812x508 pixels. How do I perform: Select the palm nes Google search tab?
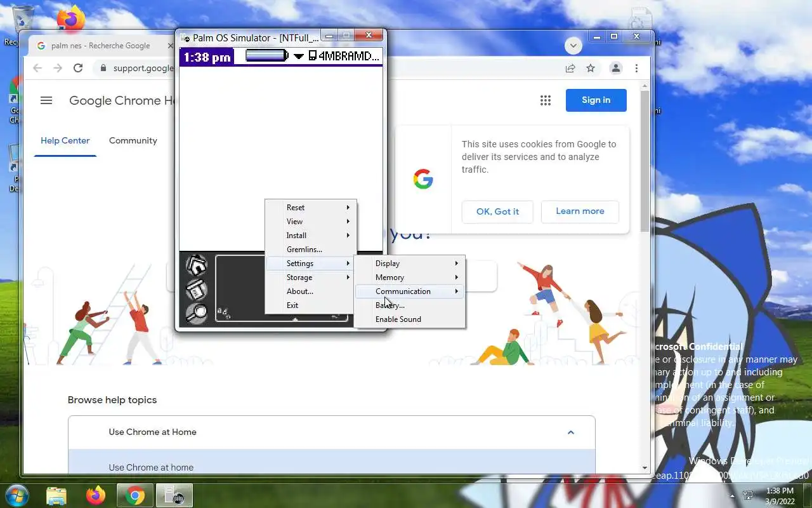click(101, 46)
